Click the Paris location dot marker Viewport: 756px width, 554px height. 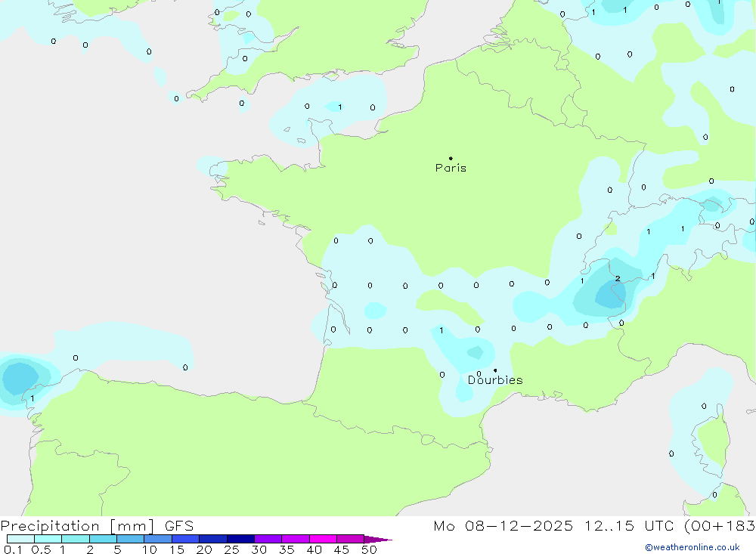tap(451, 158)
